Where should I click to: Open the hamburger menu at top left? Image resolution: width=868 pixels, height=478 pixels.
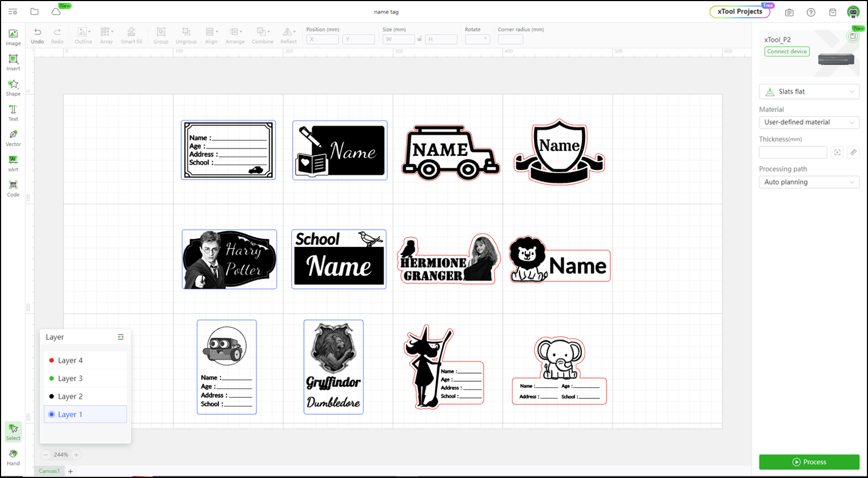click(12, 11)
